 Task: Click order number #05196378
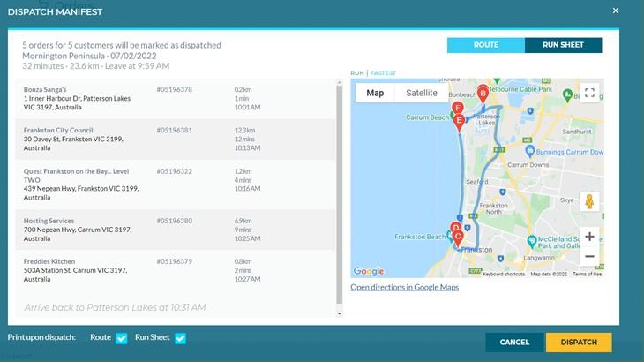[x=174, y=89]
